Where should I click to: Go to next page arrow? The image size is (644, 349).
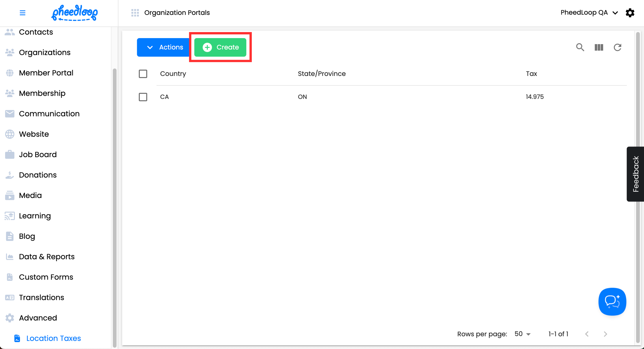tap(605, 334)
